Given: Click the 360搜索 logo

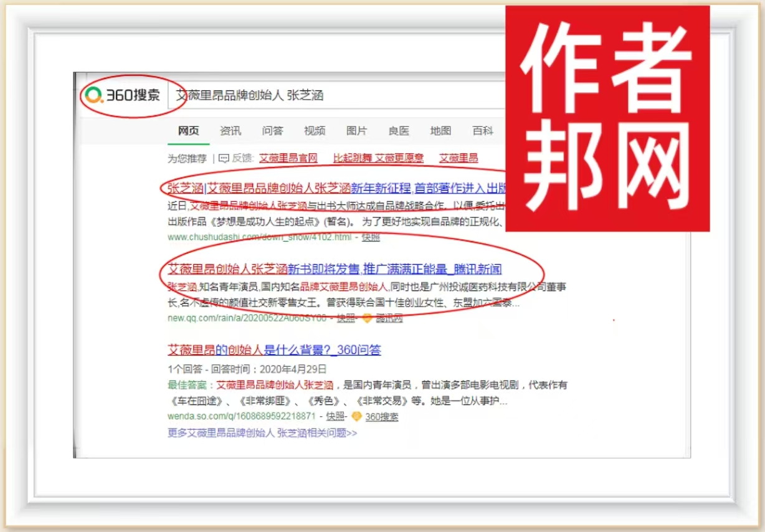Looking at the screenshot, I should click(123, 95).
